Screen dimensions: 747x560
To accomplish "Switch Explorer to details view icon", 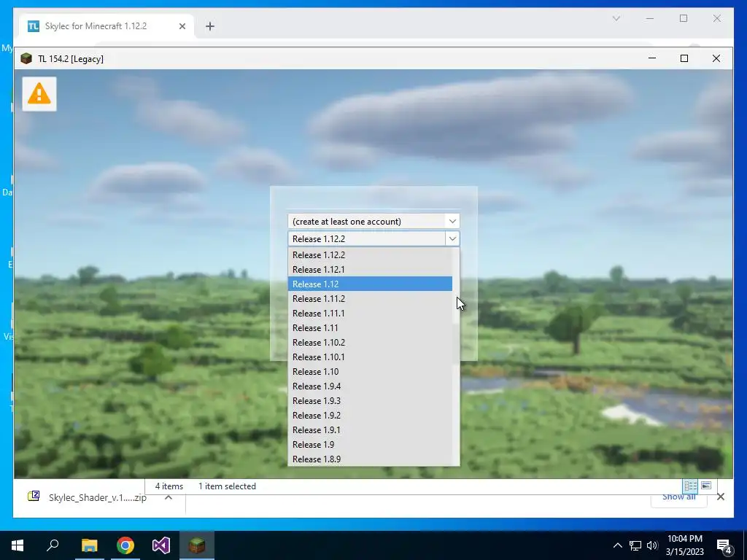I will coord(690,486).
